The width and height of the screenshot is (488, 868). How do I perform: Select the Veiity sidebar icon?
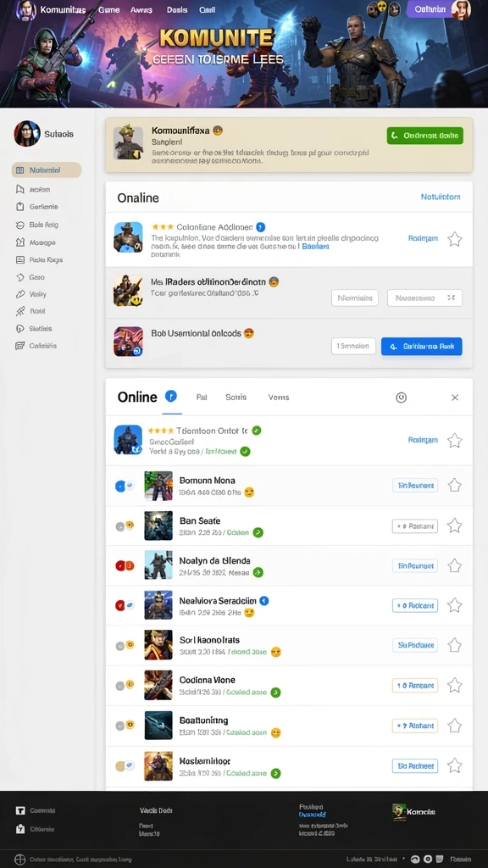point(20,294)
